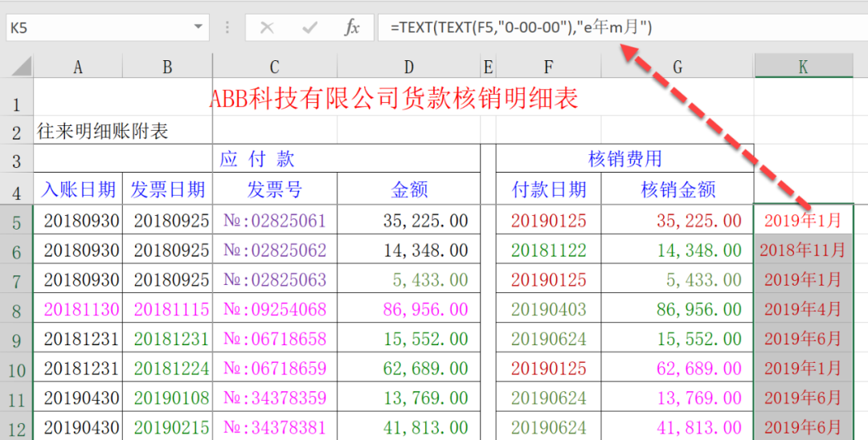Click the 金额 column heading
The width and height of the screenshot is (868, 440).
pos(408,189)
